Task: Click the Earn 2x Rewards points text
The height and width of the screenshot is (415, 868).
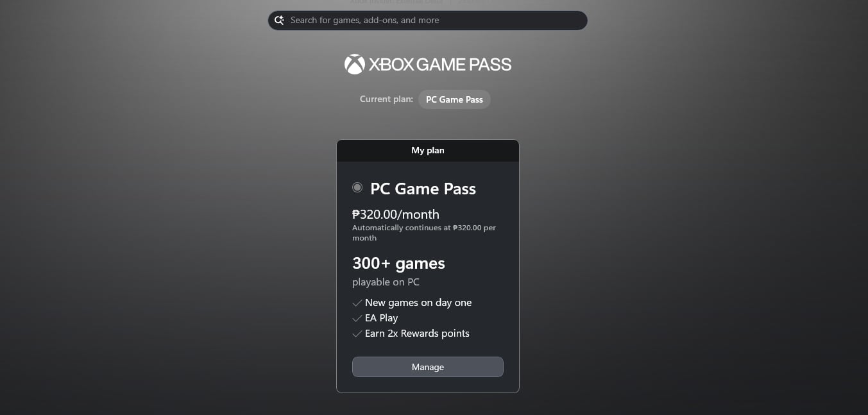Action: [417, 334]
